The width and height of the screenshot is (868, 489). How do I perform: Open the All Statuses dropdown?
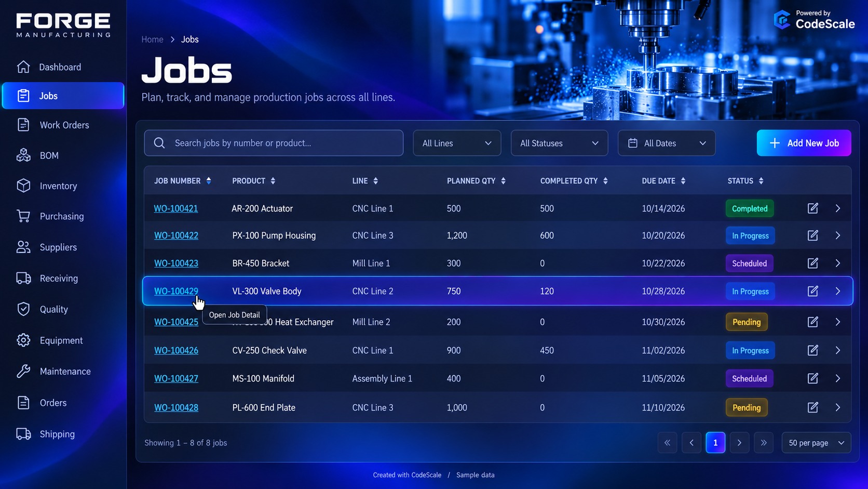pos(559,143)
